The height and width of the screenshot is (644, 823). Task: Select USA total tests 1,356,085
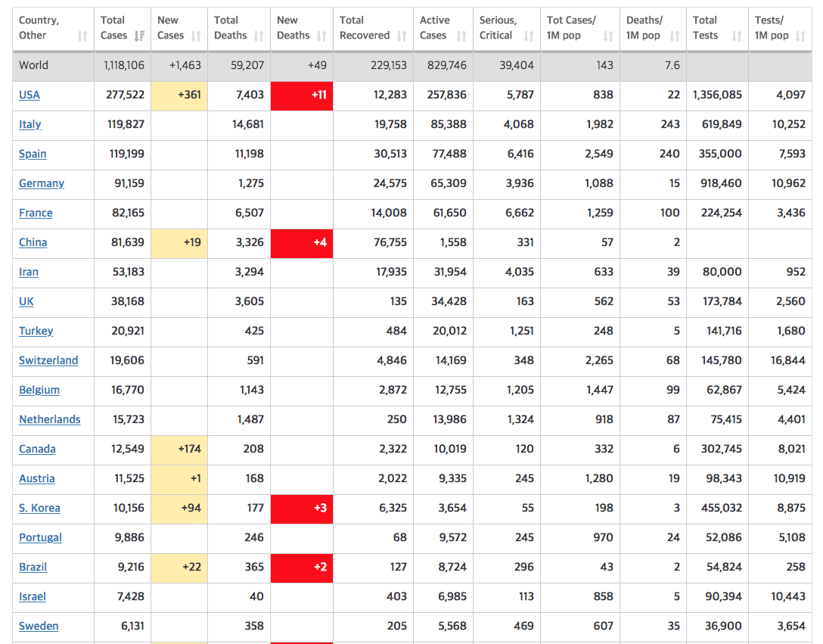click(x=718, y=95)
